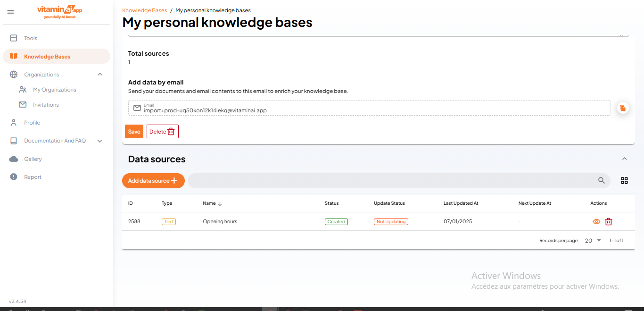
Task: Copy the knowledge base import email address
Action: [x=623, y=108]
